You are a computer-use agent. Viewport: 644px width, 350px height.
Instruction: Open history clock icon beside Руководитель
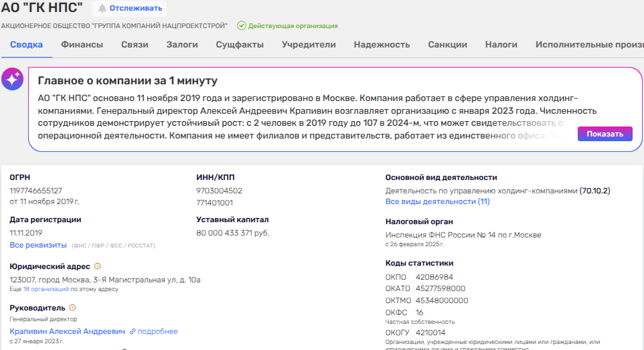click(72, 308)
